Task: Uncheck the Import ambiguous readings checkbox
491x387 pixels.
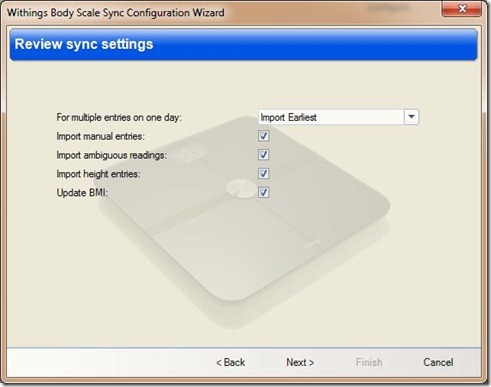Action: click(263, 155)
